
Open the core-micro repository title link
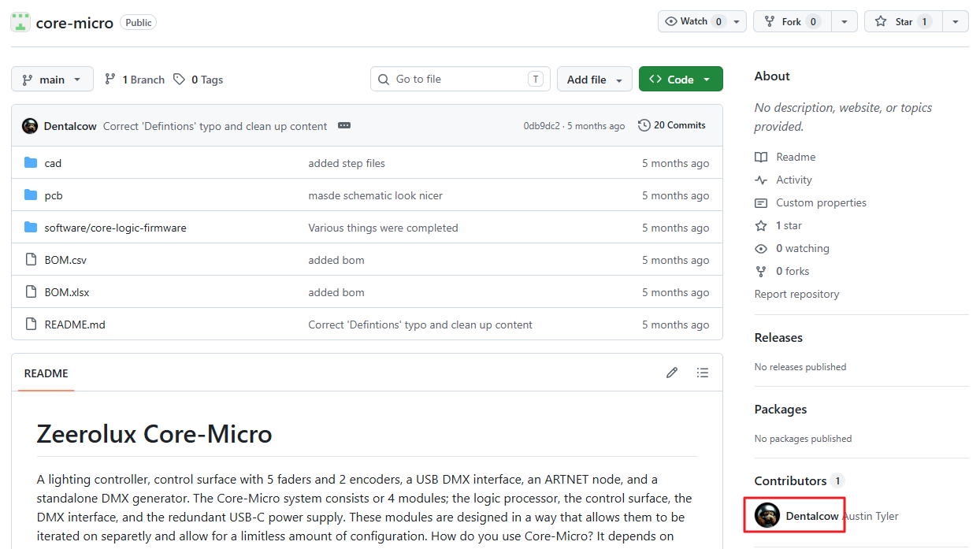[75, 23]
